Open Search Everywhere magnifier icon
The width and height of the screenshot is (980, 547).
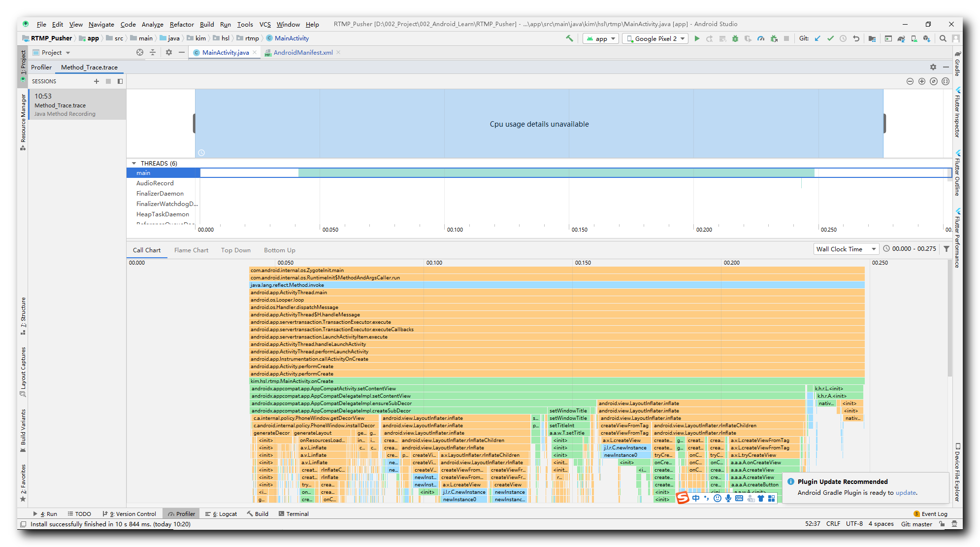tap(943, 38)
